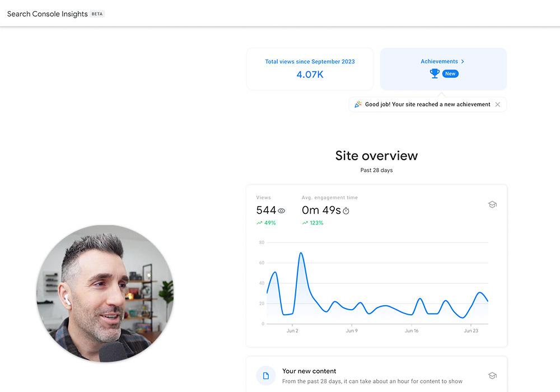The height and width of the screenshot is (392, 560).
Task: Click the document icon for Your new content
Action: coord(265,376)
